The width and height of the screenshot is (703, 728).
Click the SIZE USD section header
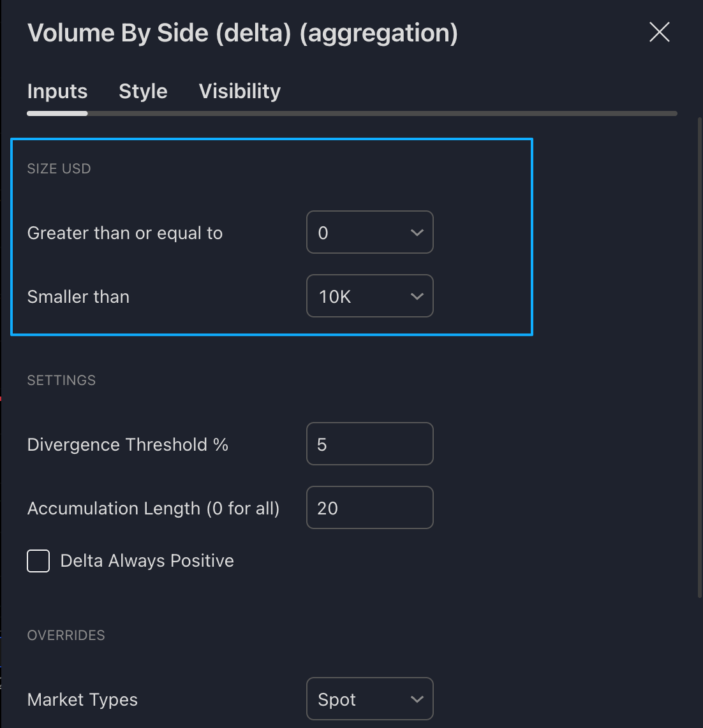(59, 169)
